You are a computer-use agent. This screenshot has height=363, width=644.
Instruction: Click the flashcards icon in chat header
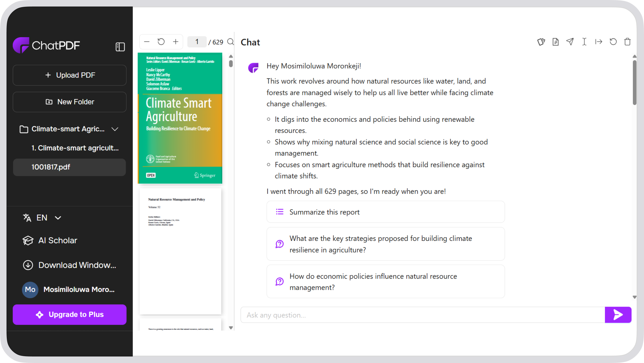pyautogui.click(x=541, y=42)
